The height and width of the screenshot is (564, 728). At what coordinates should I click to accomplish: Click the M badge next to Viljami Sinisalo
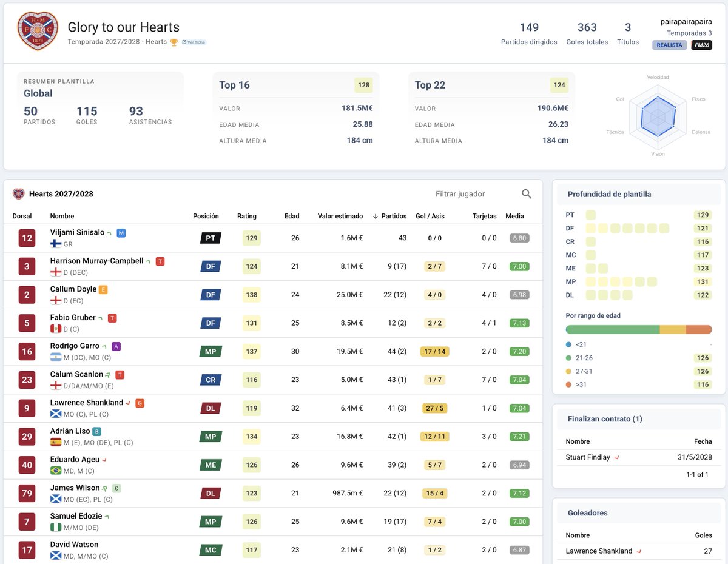(x=121, y=233)
